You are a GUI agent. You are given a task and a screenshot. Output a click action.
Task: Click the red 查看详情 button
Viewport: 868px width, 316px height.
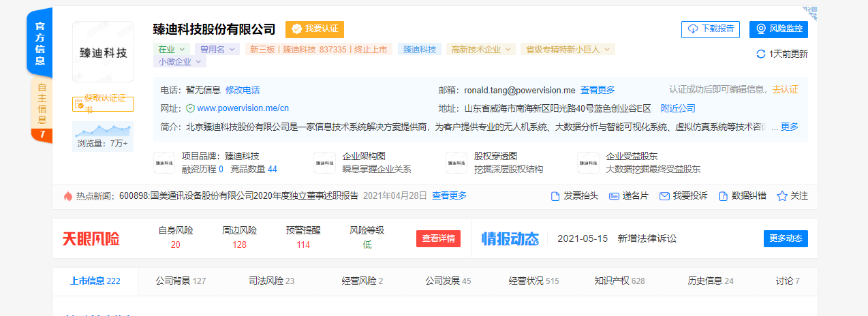(438, 238)
